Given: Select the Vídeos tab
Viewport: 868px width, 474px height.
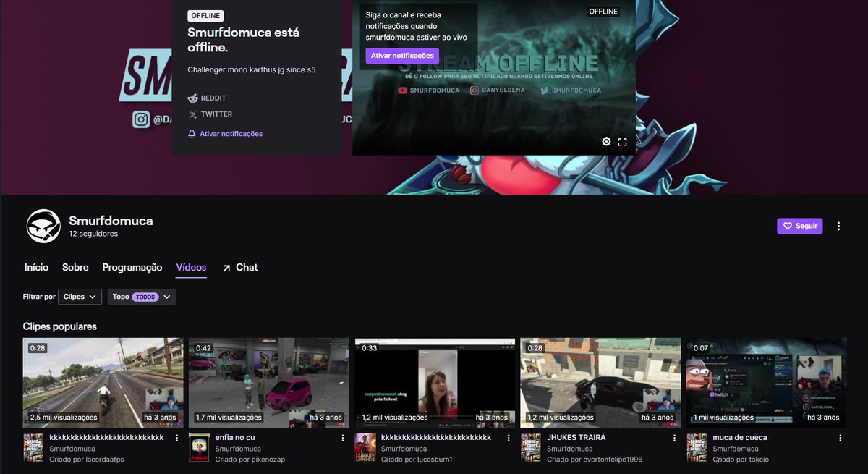Looking at the screenshot, I should (191, 267).
